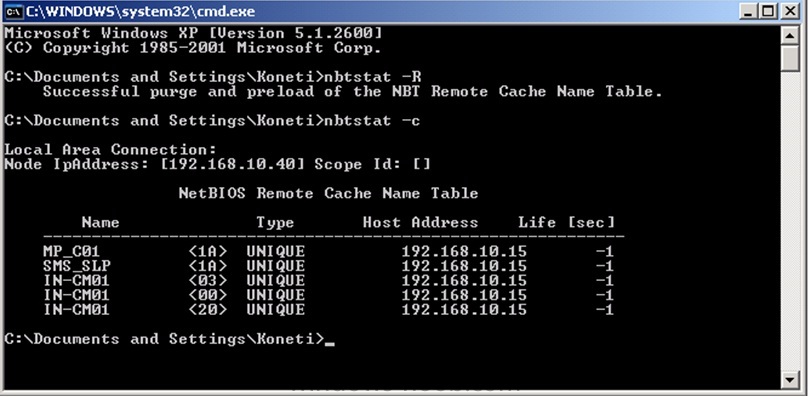
Task: Click at the blinking cursor prompt
Action: pyautogui.click(x=330, y=340)
